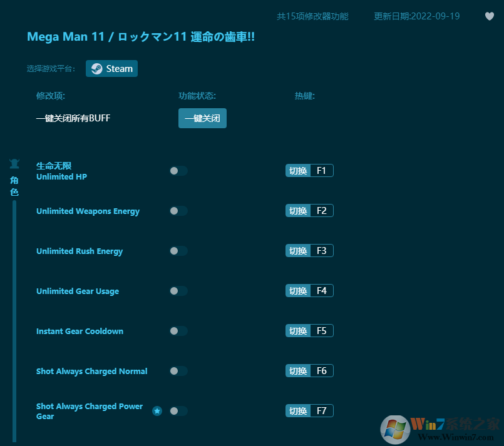The height and width of the screenshot is (446, 504).
Task: Click the F7 hotkey field to reassign it
Action: (322, 410)
